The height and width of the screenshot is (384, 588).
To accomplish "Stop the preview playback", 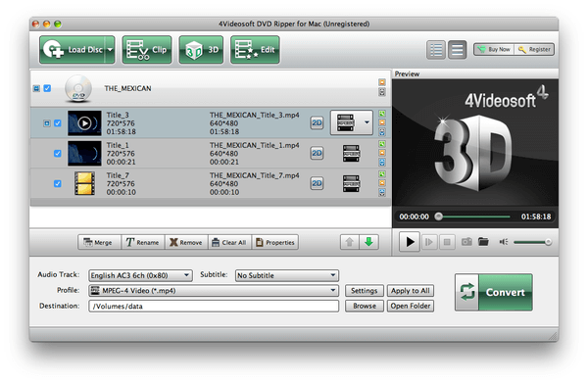I will (447, 242).
